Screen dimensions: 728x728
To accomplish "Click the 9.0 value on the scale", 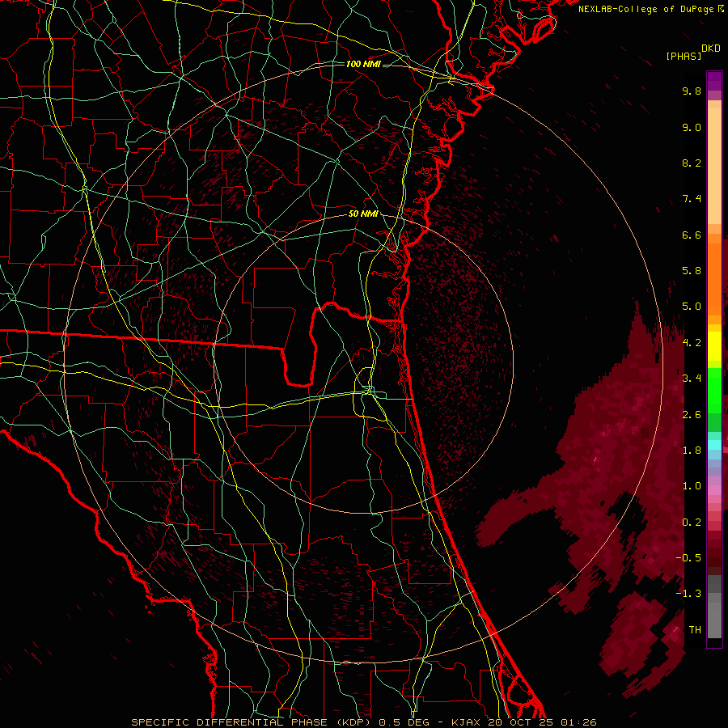I will pyautogui.click(x=692, y=127).
